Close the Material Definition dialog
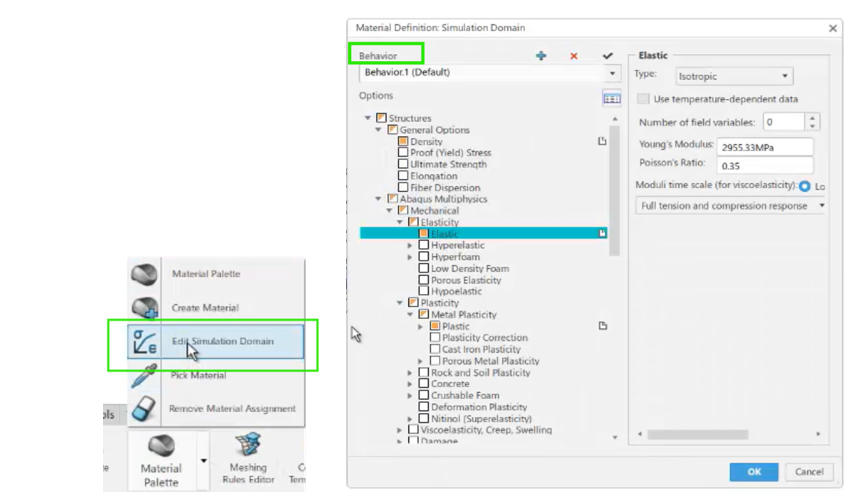 click(x=833, y=28)
